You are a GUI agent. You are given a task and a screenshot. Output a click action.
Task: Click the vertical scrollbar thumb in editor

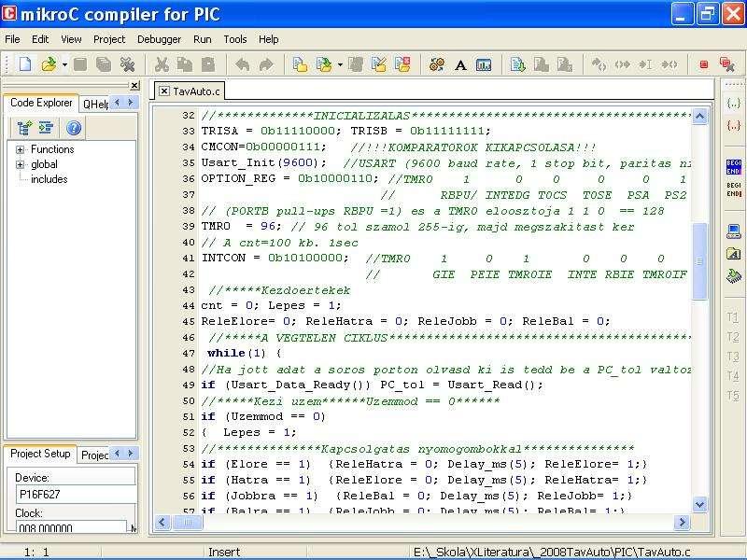699,260
